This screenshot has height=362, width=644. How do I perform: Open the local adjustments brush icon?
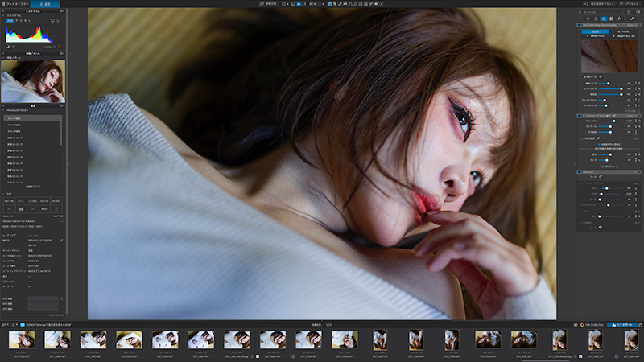click(x=632, y=19)
